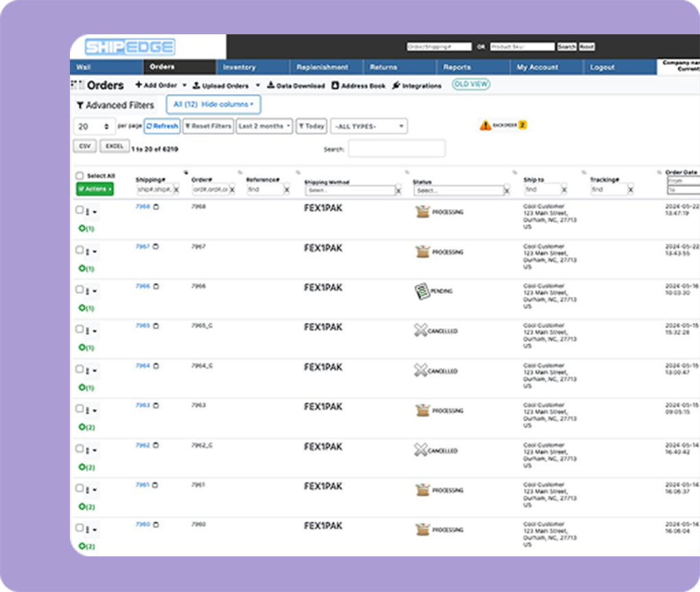Click the Data Download icon

point(271,86)
